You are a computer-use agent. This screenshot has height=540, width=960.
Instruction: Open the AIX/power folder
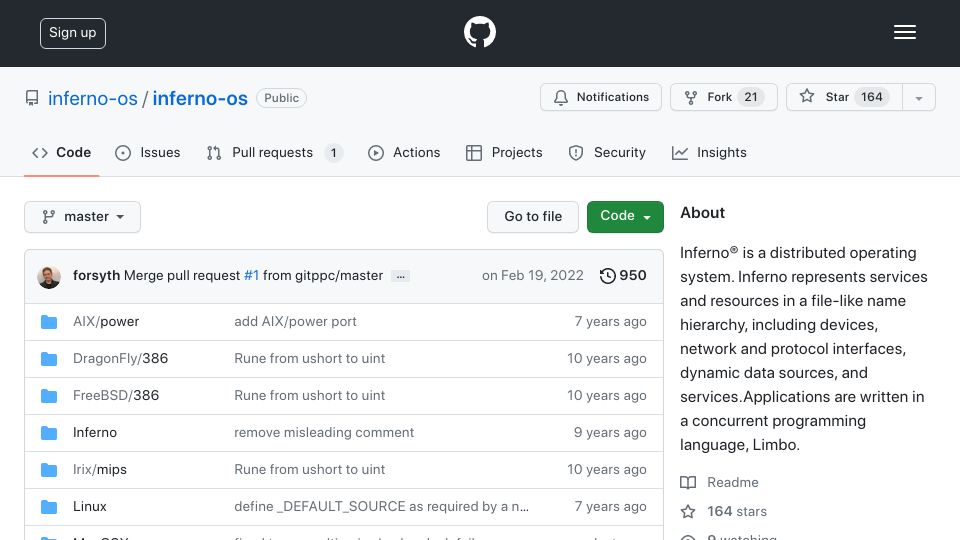(x=106, y=321)
